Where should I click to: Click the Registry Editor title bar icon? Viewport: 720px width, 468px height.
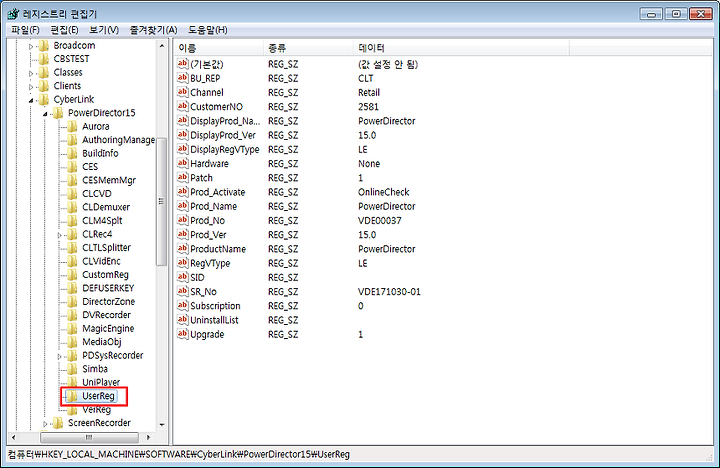13,14
